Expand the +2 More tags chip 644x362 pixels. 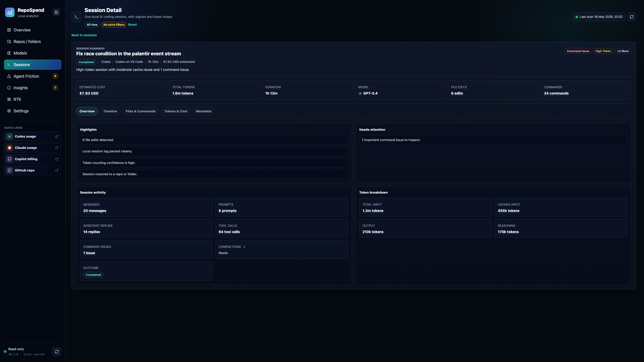click(x=623, y=51)
